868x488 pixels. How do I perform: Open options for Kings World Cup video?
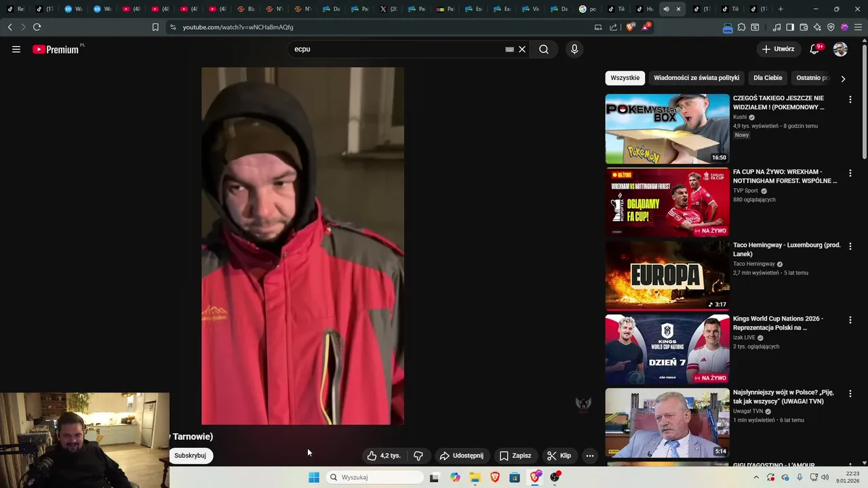(x=850, y=321)
